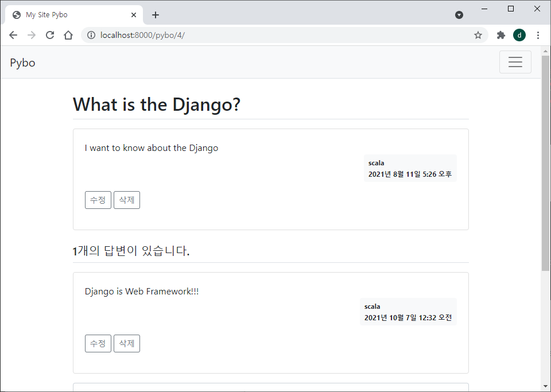Maximize the browser window

[511, 9]
